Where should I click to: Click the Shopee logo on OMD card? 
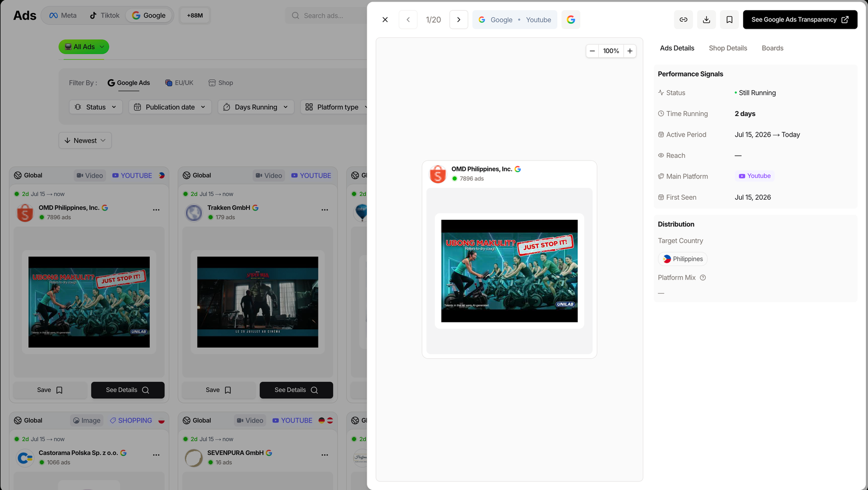click(25, 213)
